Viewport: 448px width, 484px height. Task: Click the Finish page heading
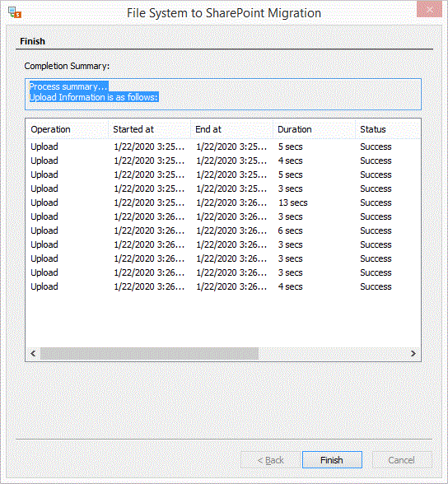point(32,41)
